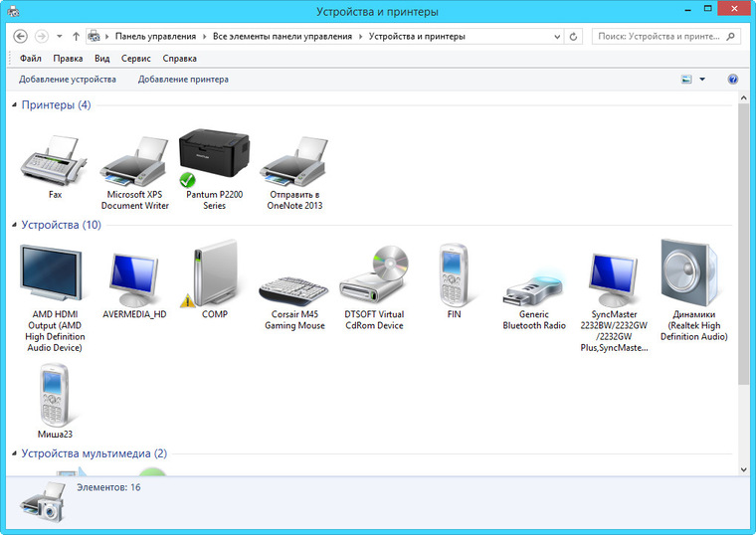This screenshot has height=535, width=756.
Task: Select the Миша23 phone device
Action: pyautogui.click(x=54, y=395)
